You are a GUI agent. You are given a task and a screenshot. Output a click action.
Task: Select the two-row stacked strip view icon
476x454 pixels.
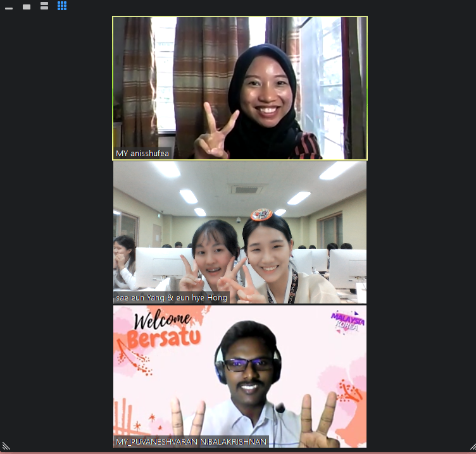[44, 6]
